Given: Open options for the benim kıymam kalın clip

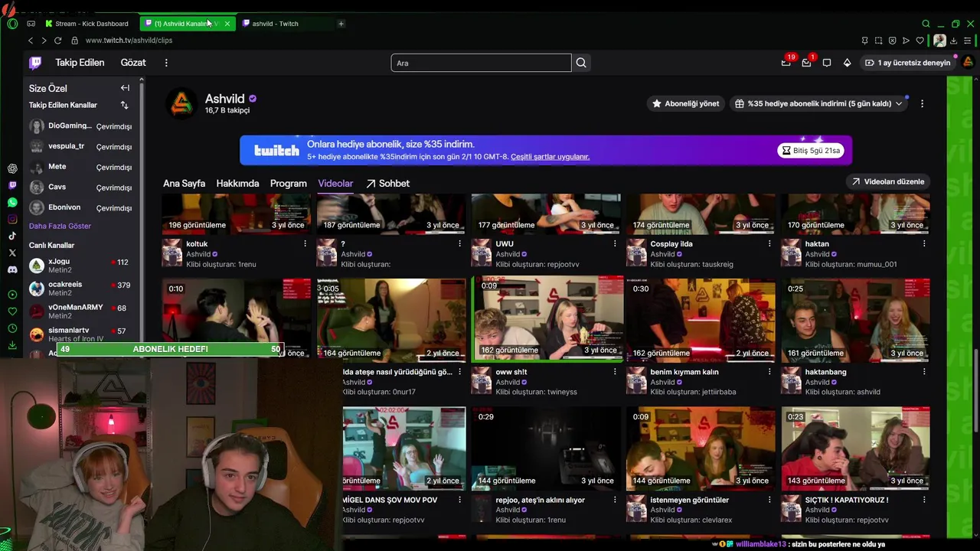Looking at the screenshot, I should (769, 372).
